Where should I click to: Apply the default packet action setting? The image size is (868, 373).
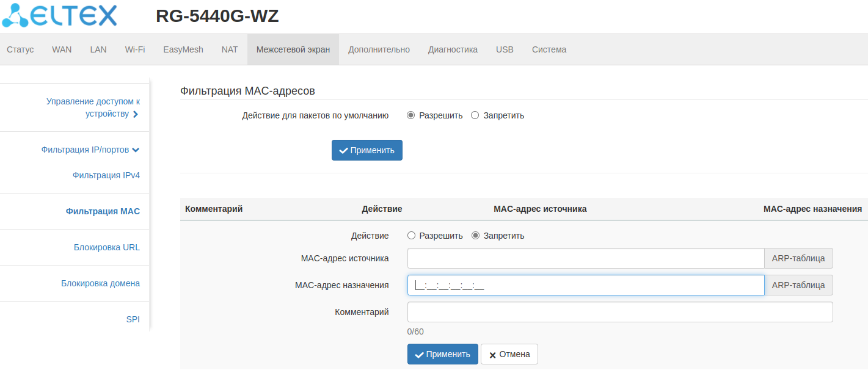click(367, 150)
